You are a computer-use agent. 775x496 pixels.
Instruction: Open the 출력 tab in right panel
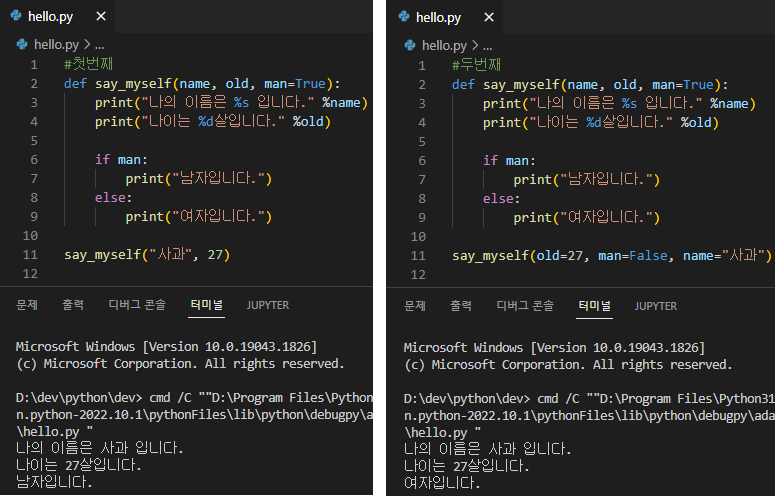(461, 306)
